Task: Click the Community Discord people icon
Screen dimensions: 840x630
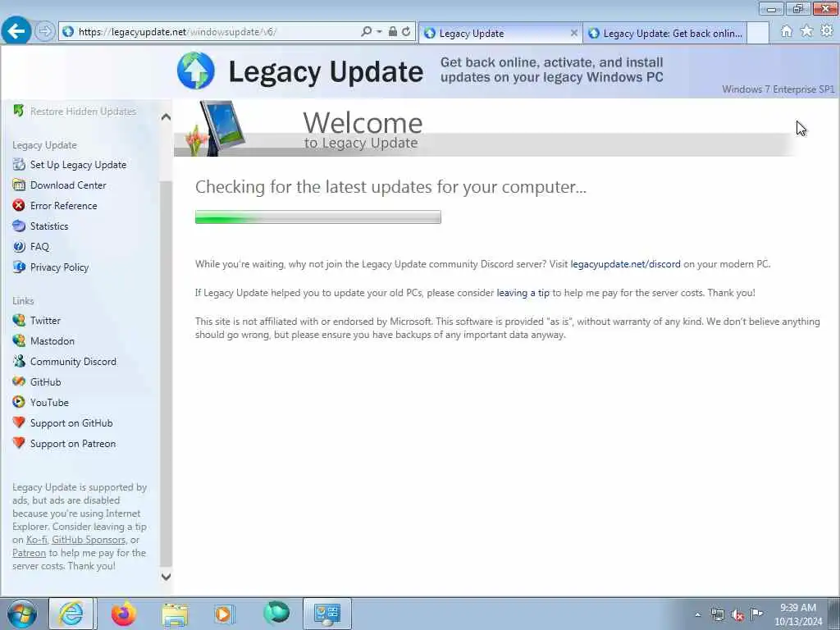Action: click(19, 361)
